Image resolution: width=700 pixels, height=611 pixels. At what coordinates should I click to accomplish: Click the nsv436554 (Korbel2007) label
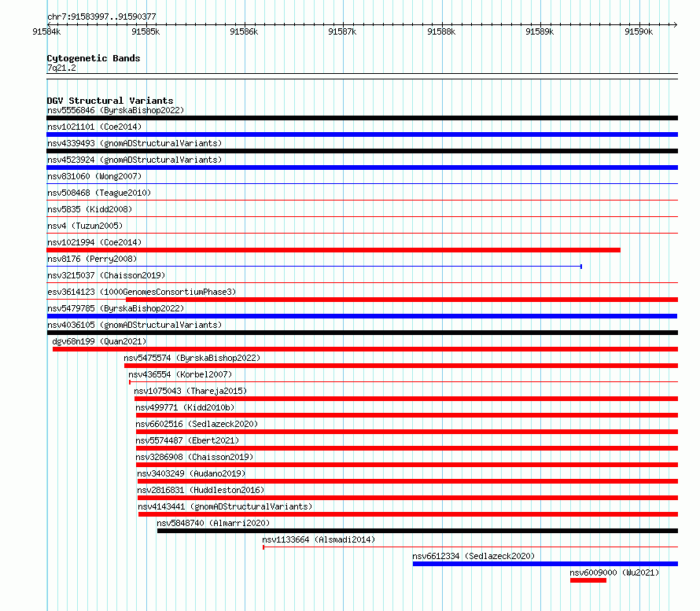click(180, 374)
